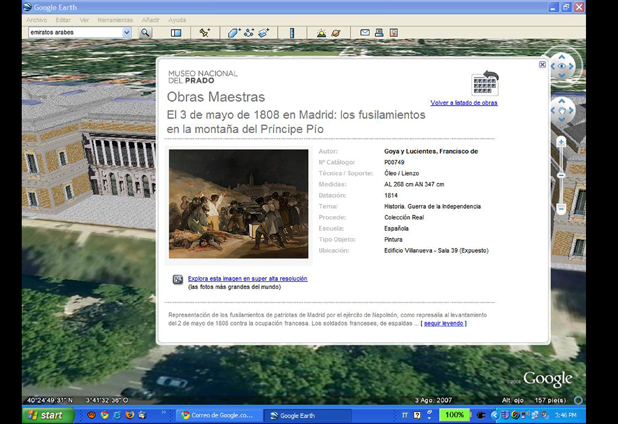Click the search magnifier button in toolbar

145,33
